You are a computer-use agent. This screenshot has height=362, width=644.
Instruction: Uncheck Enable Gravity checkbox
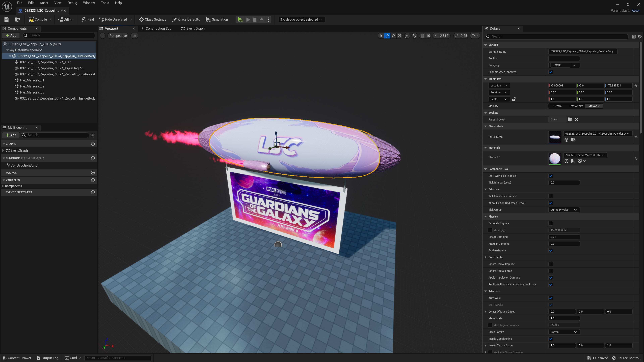tap(550, 251)
